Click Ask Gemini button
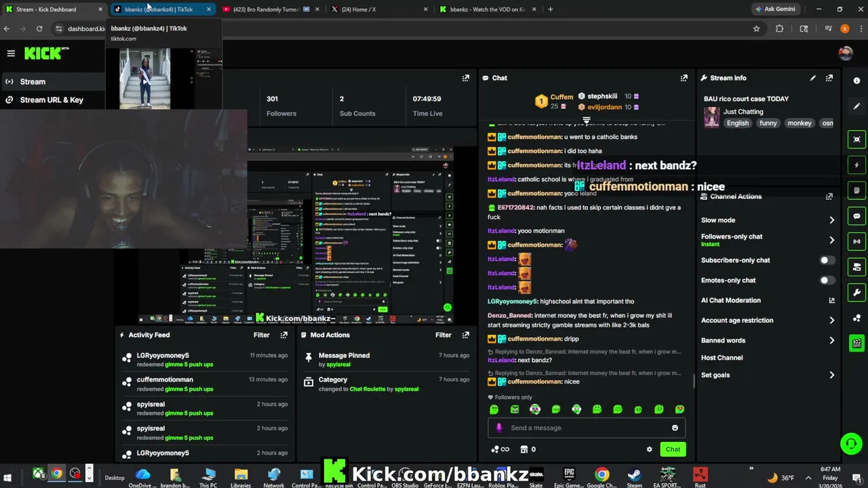Screen dimensions: 868x488 click(774, 9)
